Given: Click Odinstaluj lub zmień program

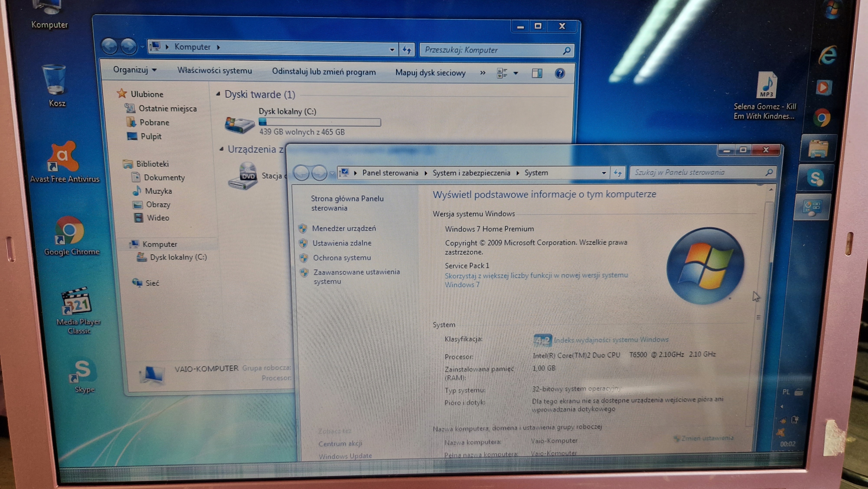Looking at the screenshot, I should (323, 72).
